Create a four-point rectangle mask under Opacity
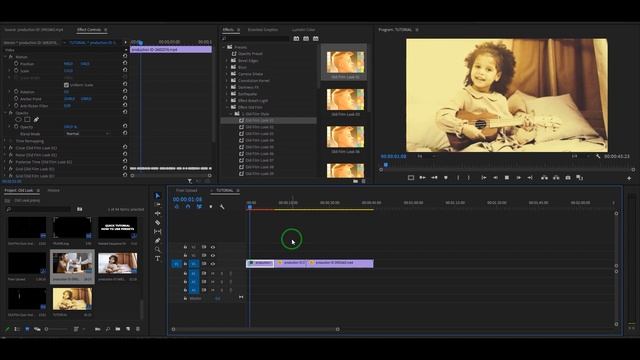 (27, 120)
